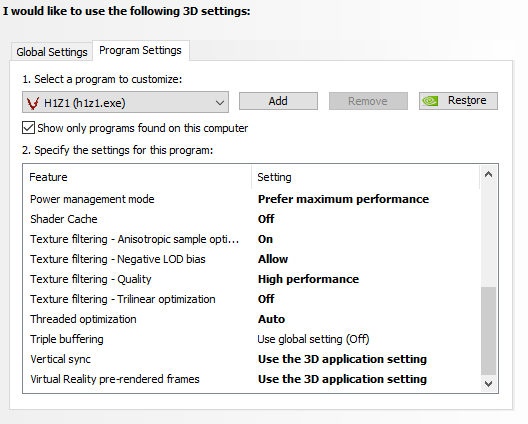Image resolution: width=528 pixels, height=424 pixels.
Task: Change the Shader Cache Off value
Action: tap(266, 219)
